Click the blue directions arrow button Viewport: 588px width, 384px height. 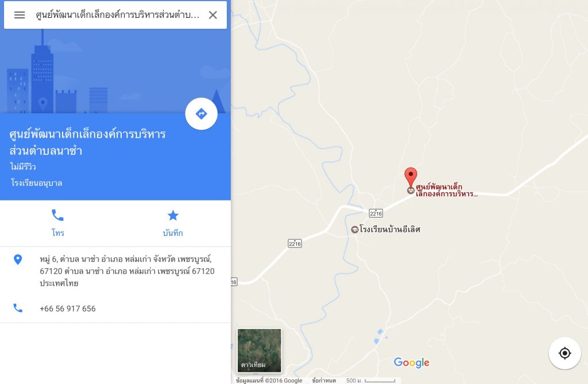coord(202,114)
